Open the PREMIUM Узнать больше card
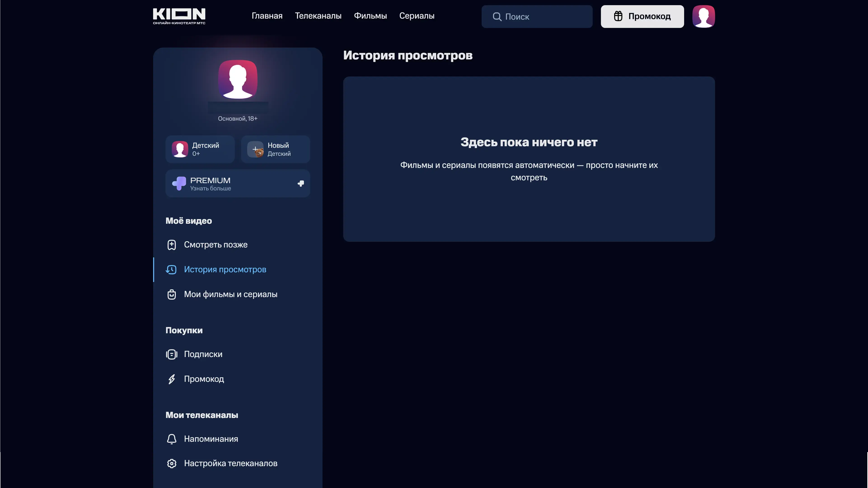Viewport: 868px width, 488px height. tap(238, 183)
